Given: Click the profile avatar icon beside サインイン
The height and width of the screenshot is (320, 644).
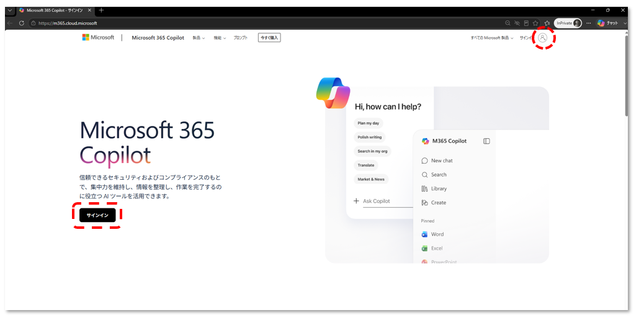Looking at the screenshot, I should (542, 38).
